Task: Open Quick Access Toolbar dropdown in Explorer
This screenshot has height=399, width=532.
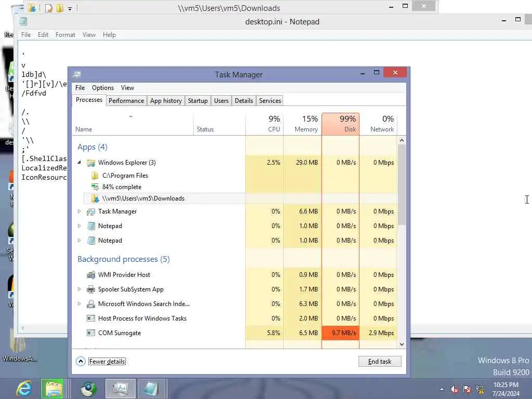Action: click(70, 8)
